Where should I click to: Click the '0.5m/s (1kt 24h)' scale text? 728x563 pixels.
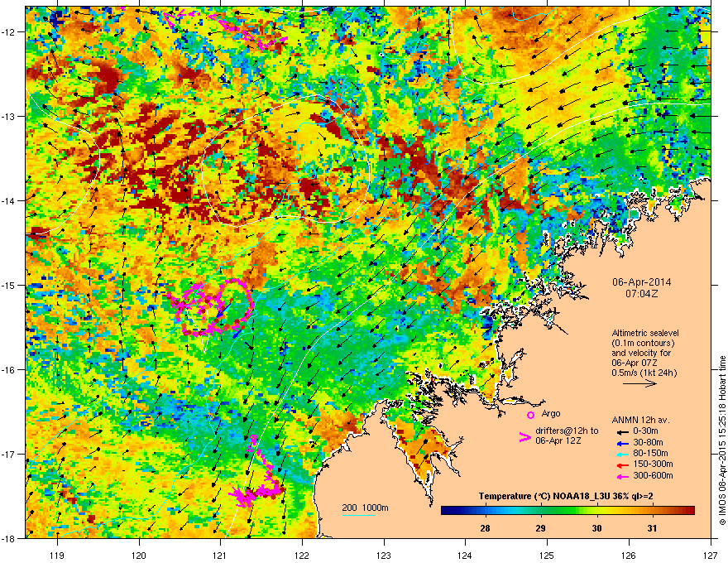pyautogui.click(x=644, y=373)
